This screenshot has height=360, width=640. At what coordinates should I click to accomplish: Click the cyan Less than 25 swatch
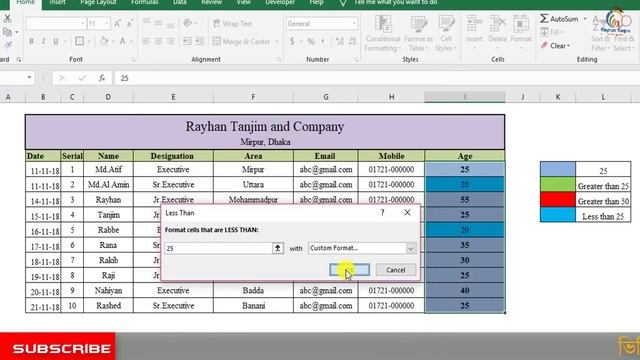(558, 215)
